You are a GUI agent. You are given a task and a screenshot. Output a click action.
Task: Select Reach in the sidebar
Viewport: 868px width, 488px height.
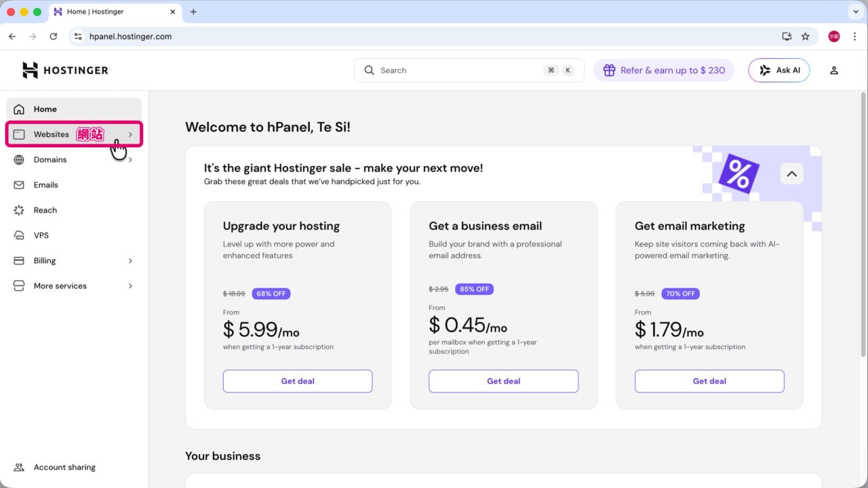coord(74,210)
